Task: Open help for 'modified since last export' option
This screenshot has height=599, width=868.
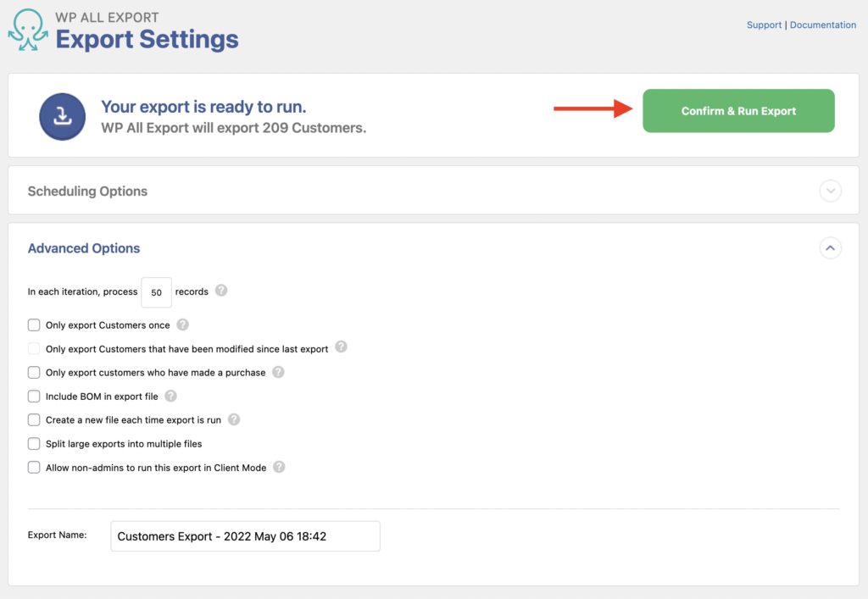Action: pos(342,347)
